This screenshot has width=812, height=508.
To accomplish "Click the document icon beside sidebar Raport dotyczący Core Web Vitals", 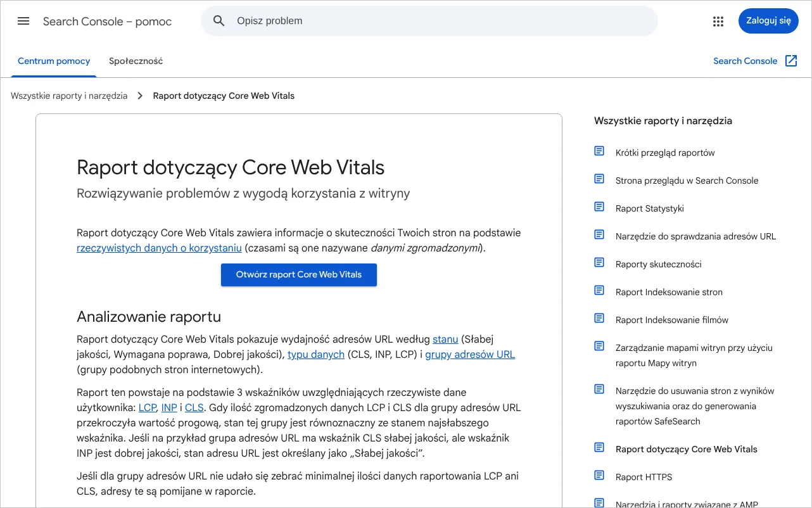I will click(599, 447).
